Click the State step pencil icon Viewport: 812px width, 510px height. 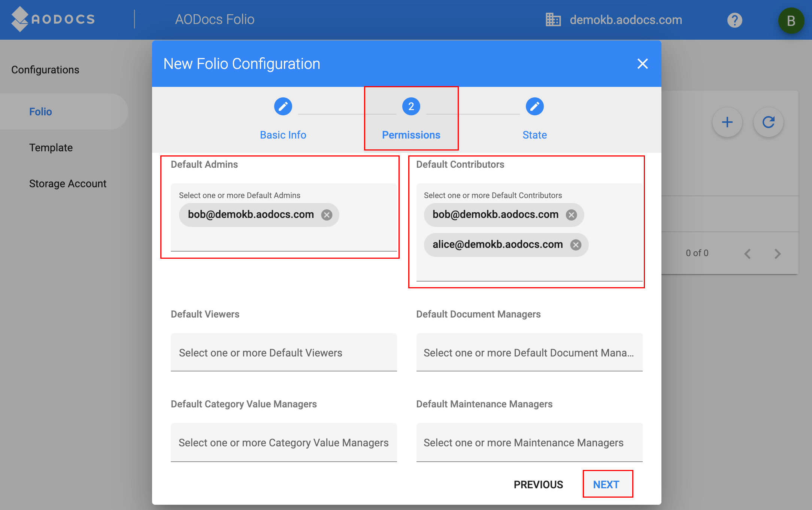[x=534, y=107]
